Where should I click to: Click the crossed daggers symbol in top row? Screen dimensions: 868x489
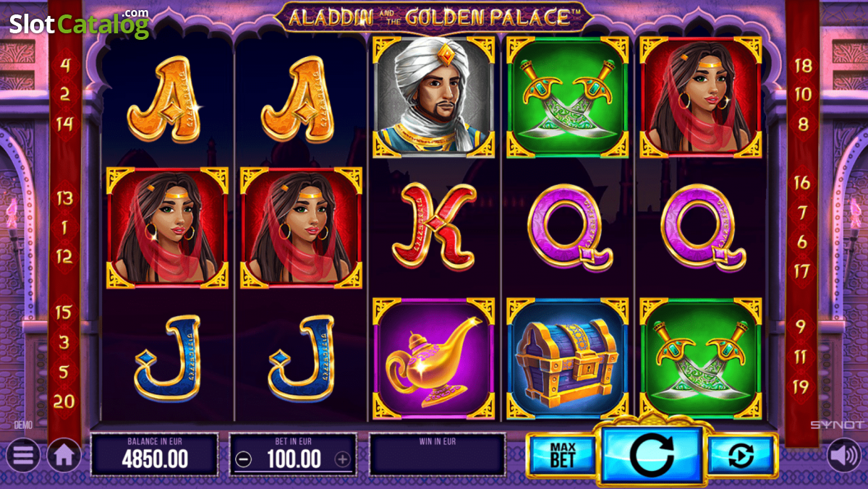(567, 97)
